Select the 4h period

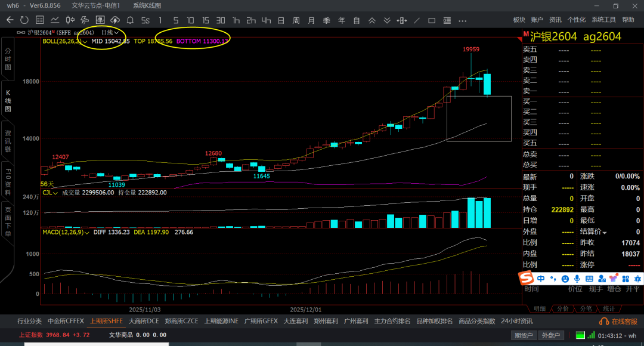(266, 20)
